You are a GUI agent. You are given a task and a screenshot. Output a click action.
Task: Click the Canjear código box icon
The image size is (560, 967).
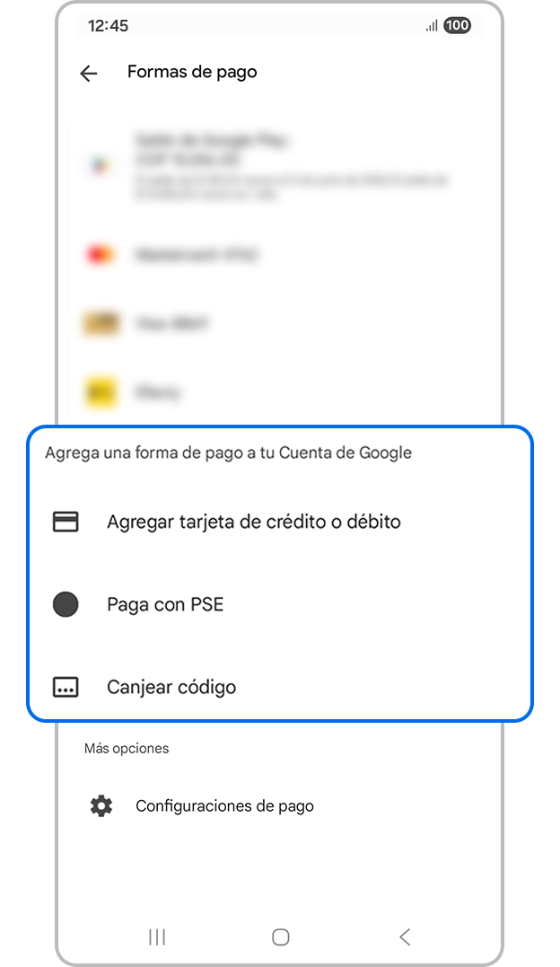[66, 687]
